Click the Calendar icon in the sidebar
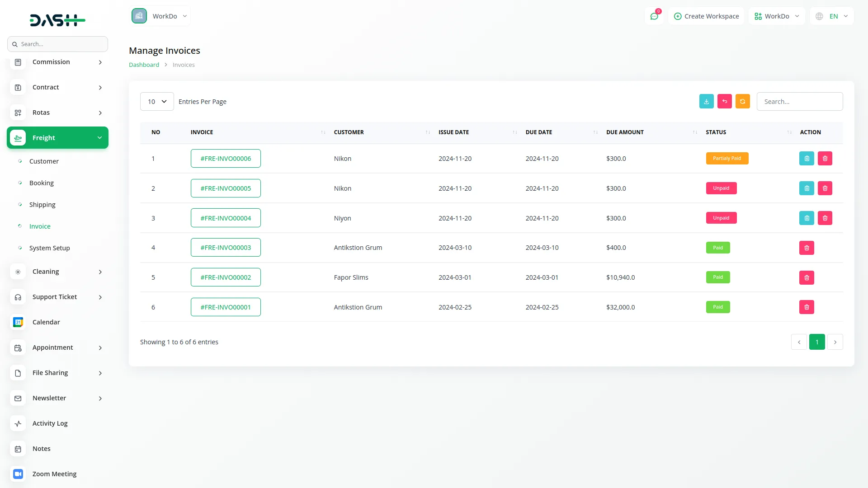The width and height of the screenshot is (868, 488). (x=18, y=322)
